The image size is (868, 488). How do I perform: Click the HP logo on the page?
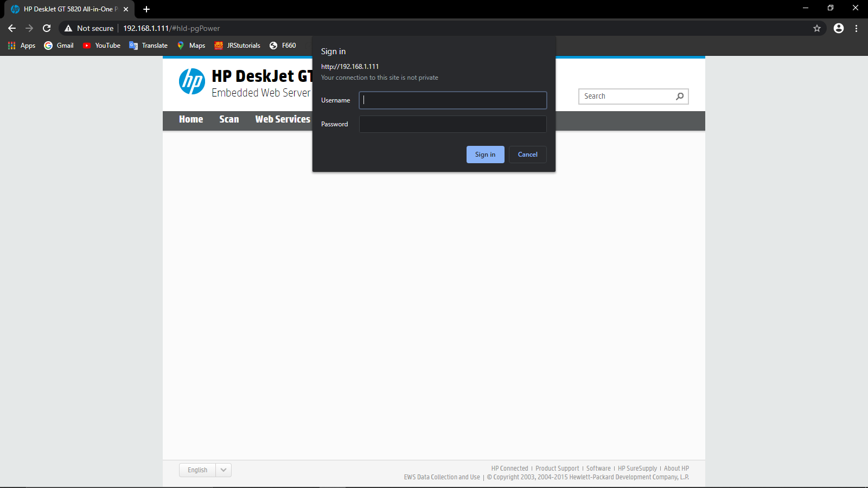pos(191,81)
